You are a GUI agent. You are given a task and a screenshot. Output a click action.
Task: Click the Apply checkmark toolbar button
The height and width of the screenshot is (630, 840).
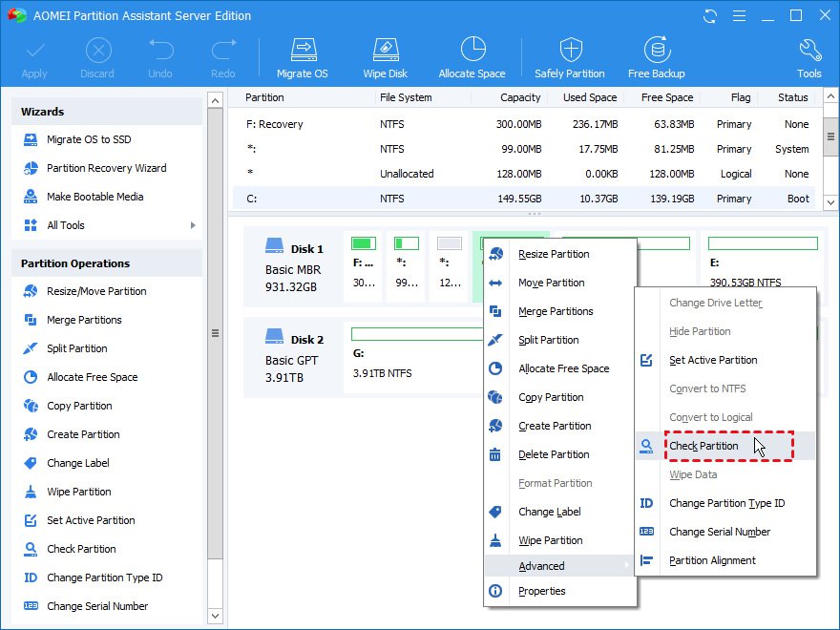click(34, 58)
